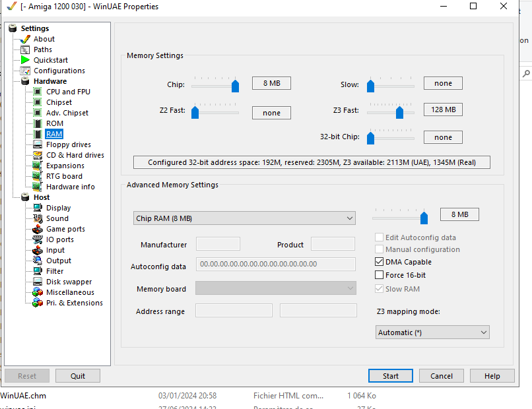Image resolution: width=532 pixels, height=409 pixels.
Task: Click the Reset button
Action: 27,376
